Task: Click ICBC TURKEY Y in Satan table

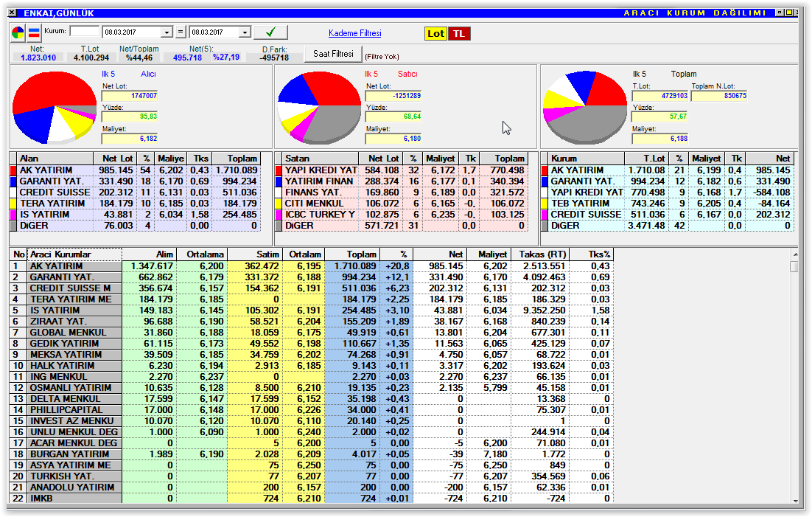Action: (320, 215)
